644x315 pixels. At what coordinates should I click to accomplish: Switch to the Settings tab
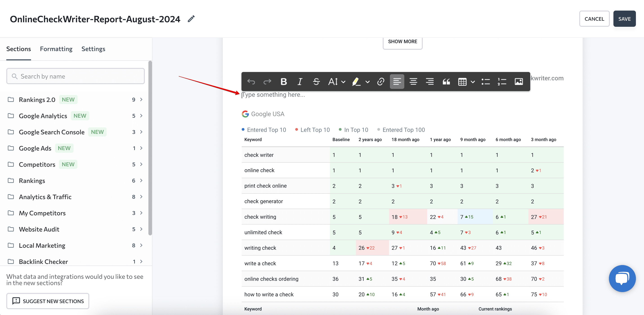(x=93, y=49)
